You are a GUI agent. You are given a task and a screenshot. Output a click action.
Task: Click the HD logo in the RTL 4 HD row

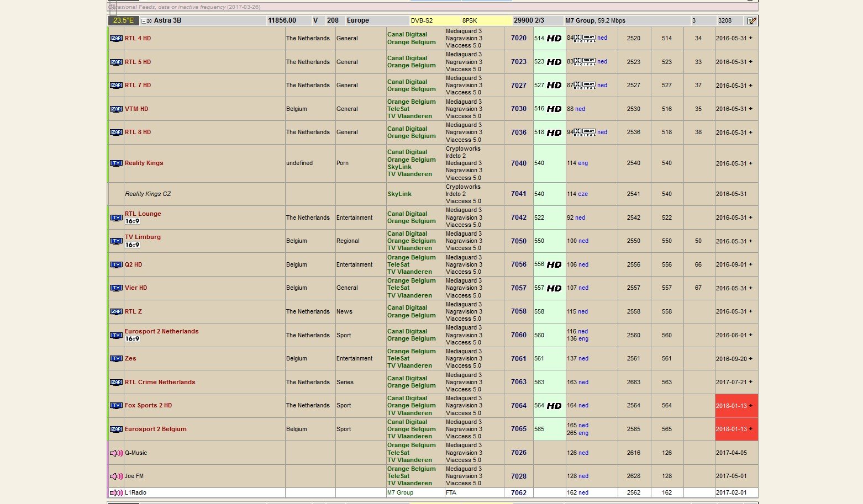point(554,39)
